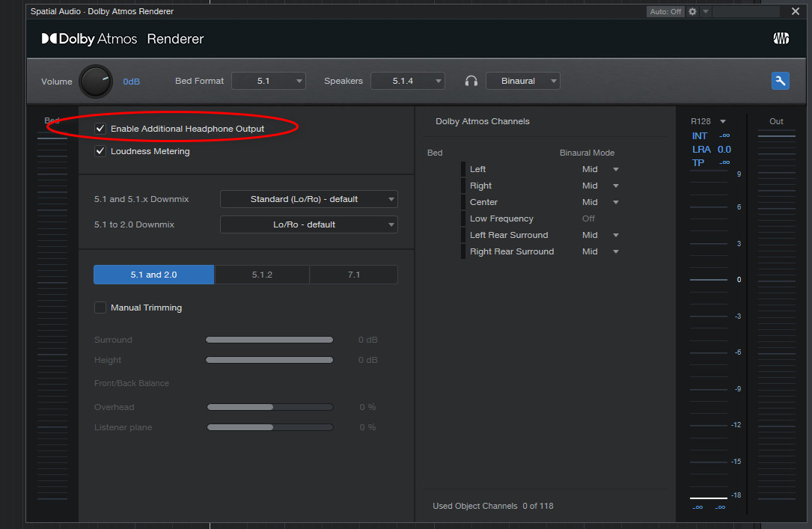Toggle the Loudness Metering checkbox
Image resolution: width=812 pixels, height=529 pixels.
[x=100, y=151]
